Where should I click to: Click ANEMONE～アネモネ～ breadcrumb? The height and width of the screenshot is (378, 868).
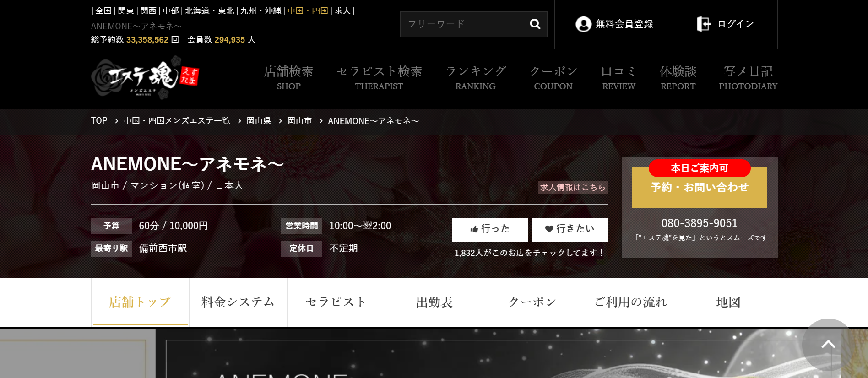(373, 121)
